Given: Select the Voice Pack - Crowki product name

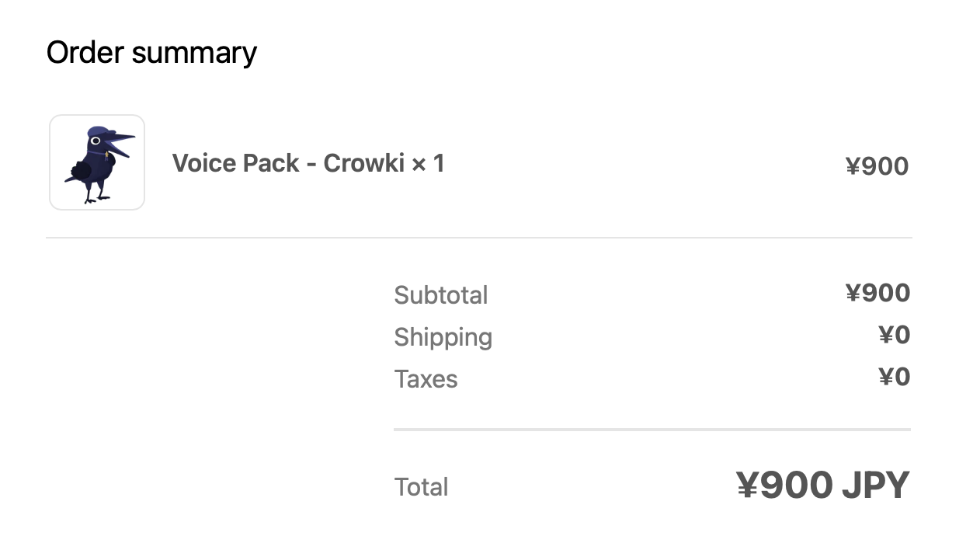Looking at the screenshot, I should (x=308, y=163).
